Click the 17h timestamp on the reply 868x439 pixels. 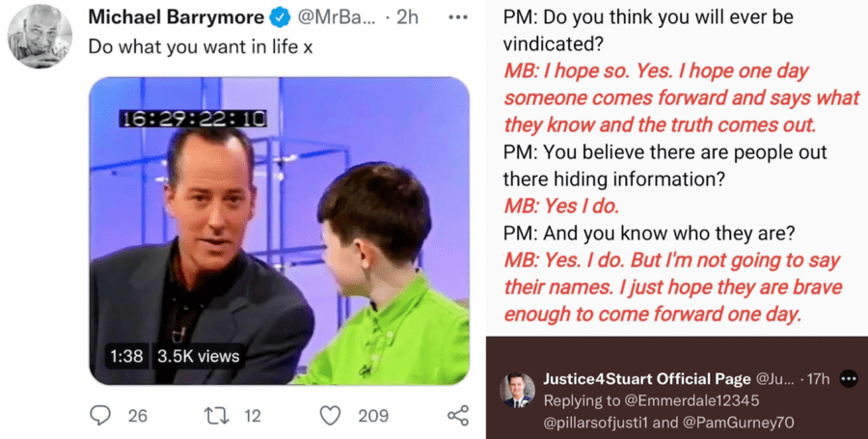coord(816,378)
